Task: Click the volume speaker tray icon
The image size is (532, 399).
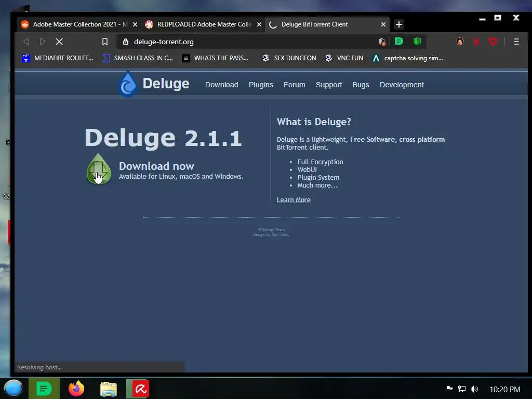Action: 474,389
